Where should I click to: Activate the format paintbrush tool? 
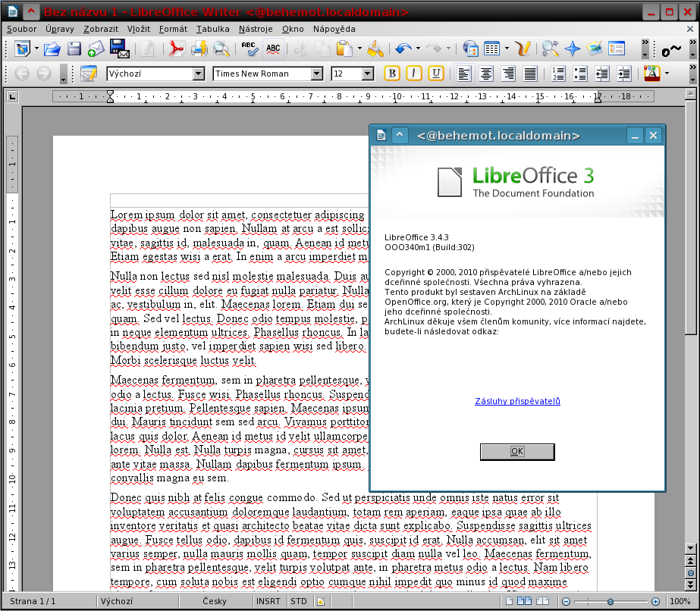click(x=375, y=49)
